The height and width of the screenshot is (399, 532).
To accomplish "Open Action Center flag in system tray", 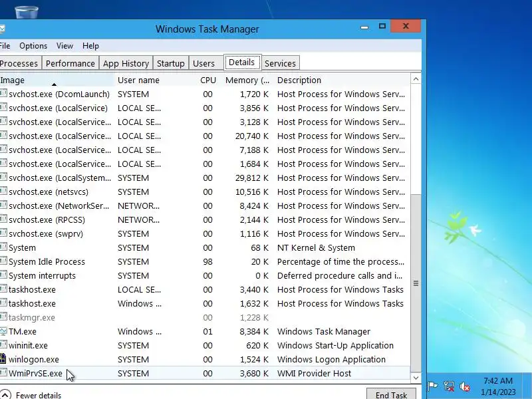I will [433, 386].
